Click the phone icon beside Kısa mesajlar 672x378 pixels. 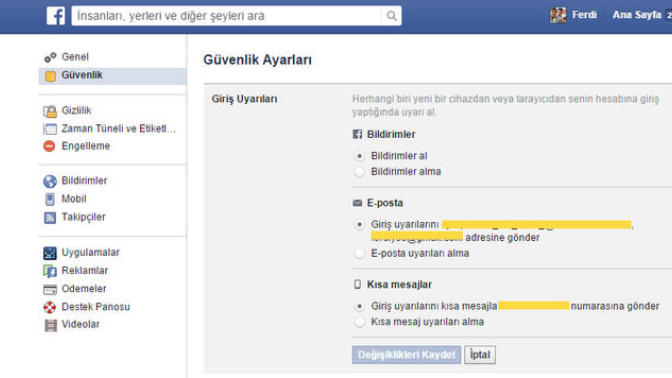[x=357, y=285]
